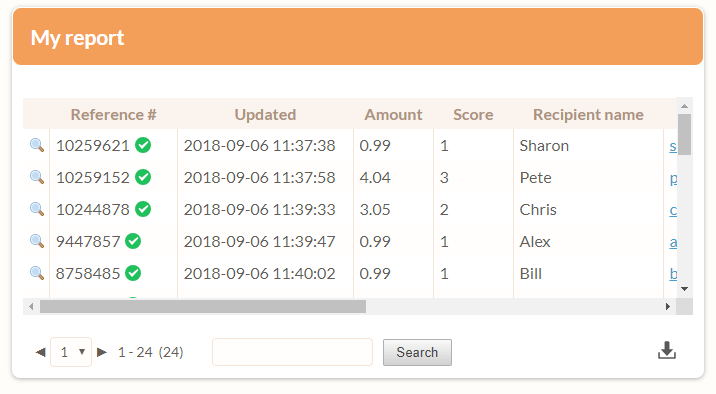The width and height of the screenshot is (716, 394).
Task: Open details magnifier for reference 8758485
Action: [x=37, y=273]
